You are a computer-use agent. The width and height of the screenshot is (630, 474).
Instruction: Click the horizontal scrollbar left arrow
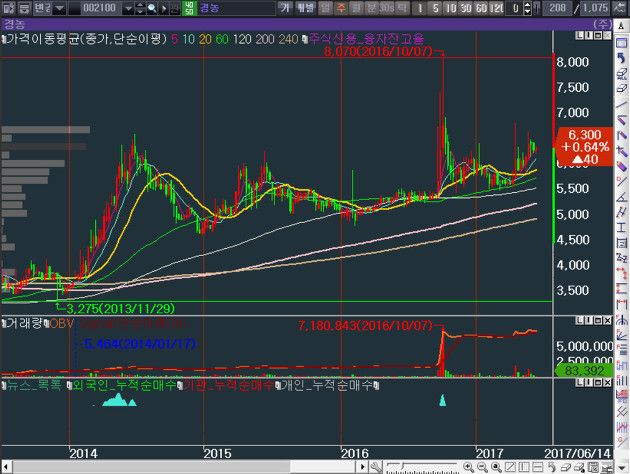click(x=6, y=467)
